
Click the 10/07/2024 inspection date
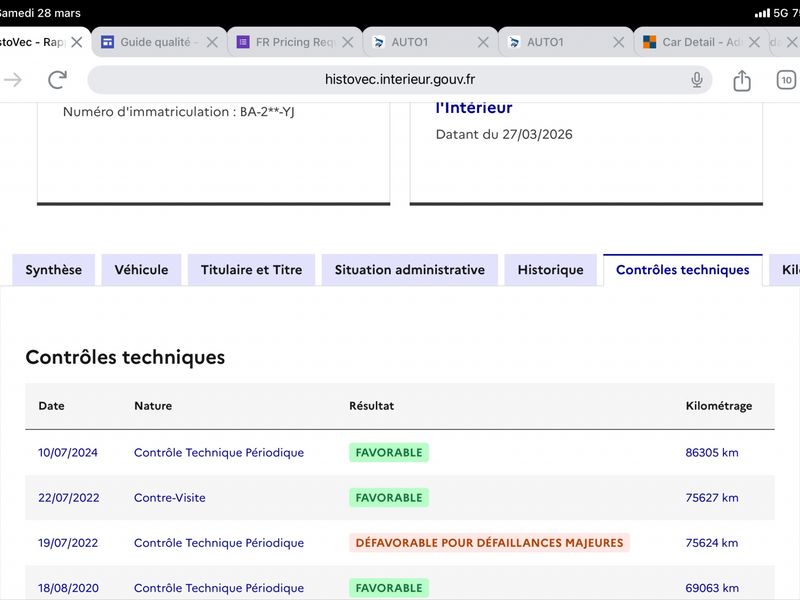tap(68, 453)
